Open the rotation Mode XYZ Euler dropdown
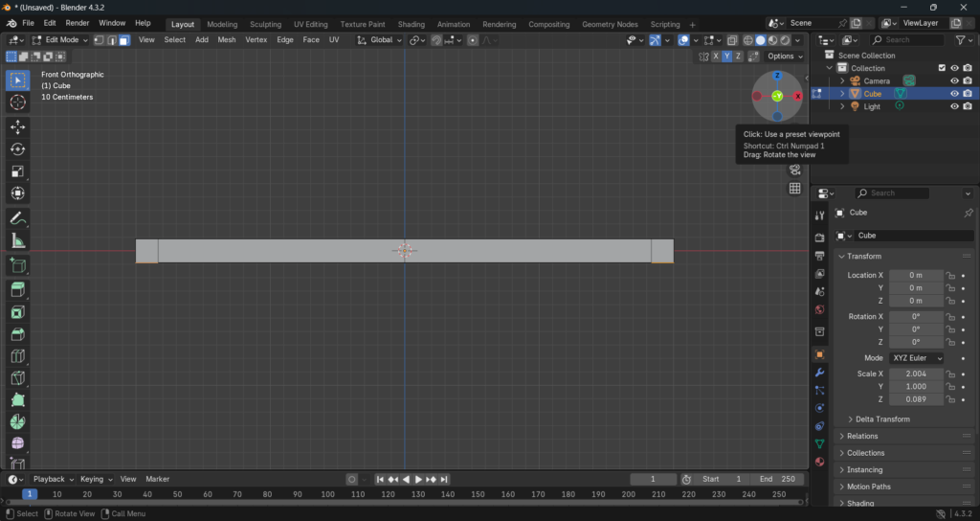 tap(916, 358)
